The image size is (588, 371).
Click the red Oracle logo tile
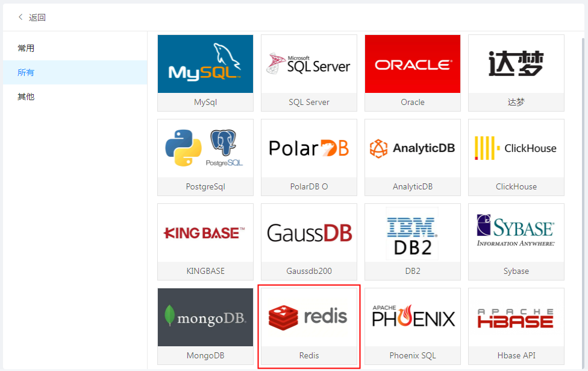coord(413,64)
